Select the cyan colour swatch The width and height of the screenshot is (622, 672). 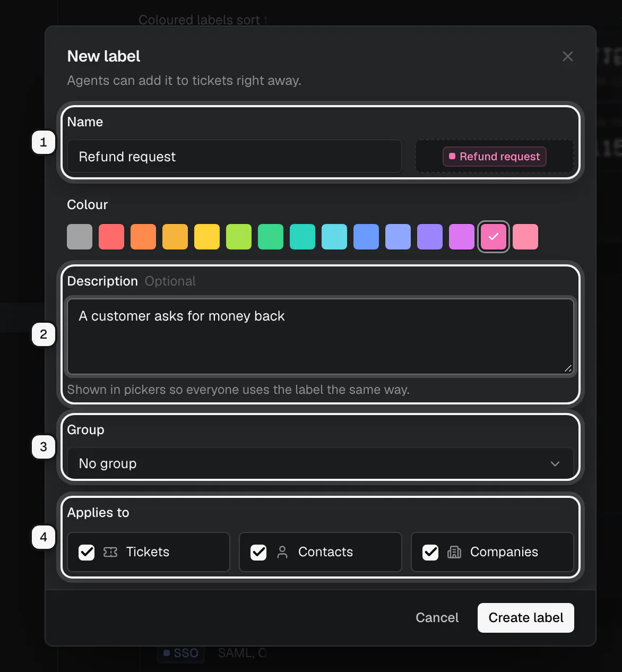pyautogui.click(x=334, y=237)
